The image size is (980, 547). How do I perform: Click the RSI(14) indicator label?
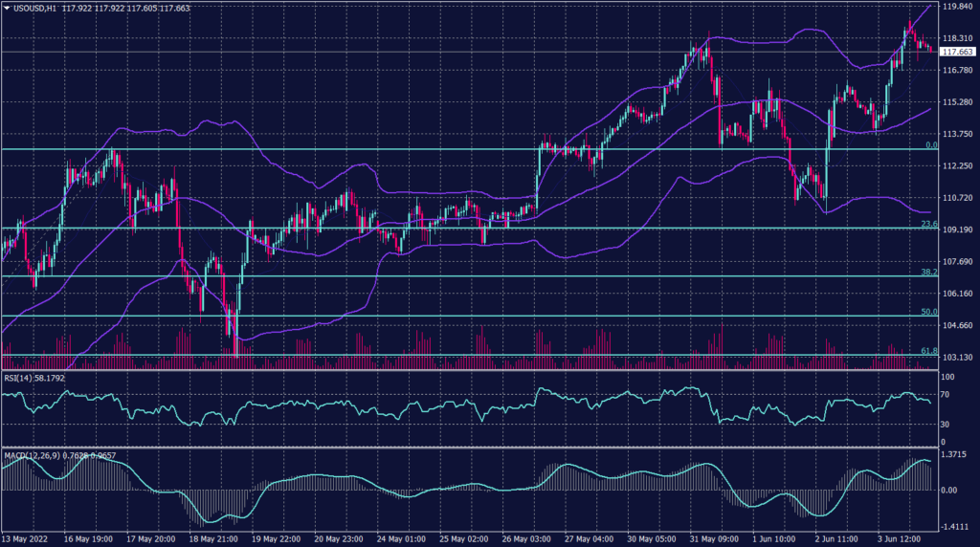point(17,378)
